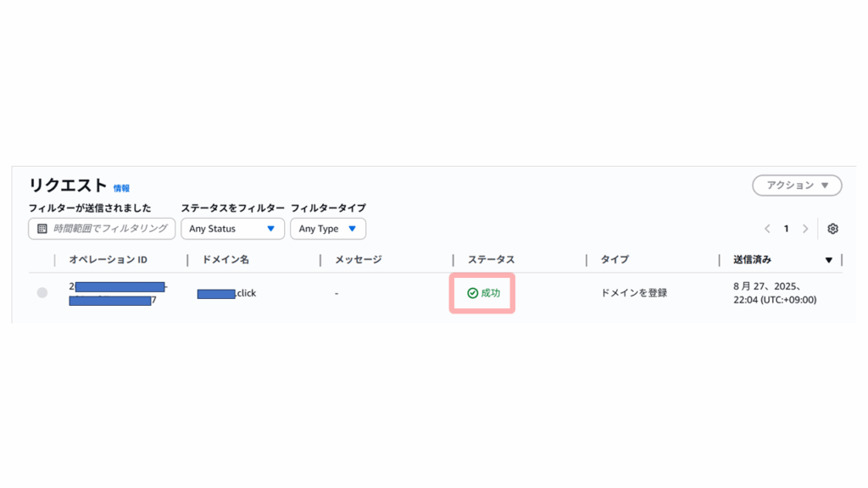The height and width of the screenshot is (488, 868).
Task: Click the ステータスをフィルター label
Action: [232, 208]
